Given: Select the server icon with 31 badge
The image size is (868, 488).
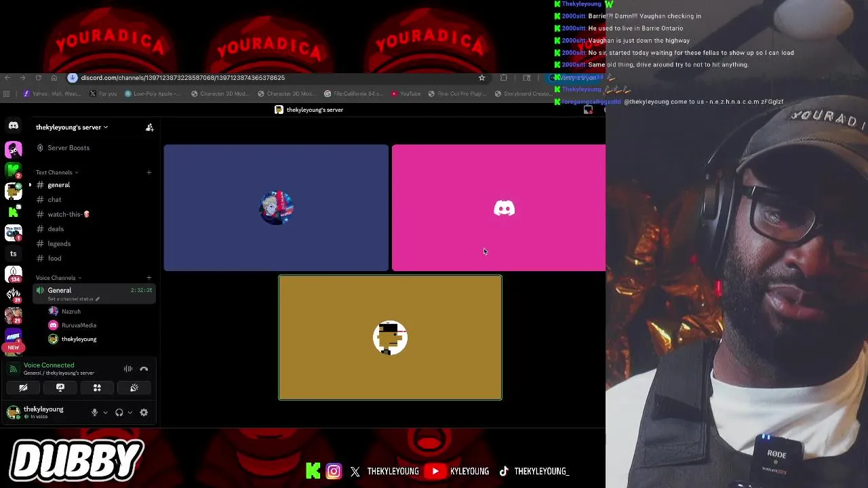Looking at the screenshot, I should [14, 295].
